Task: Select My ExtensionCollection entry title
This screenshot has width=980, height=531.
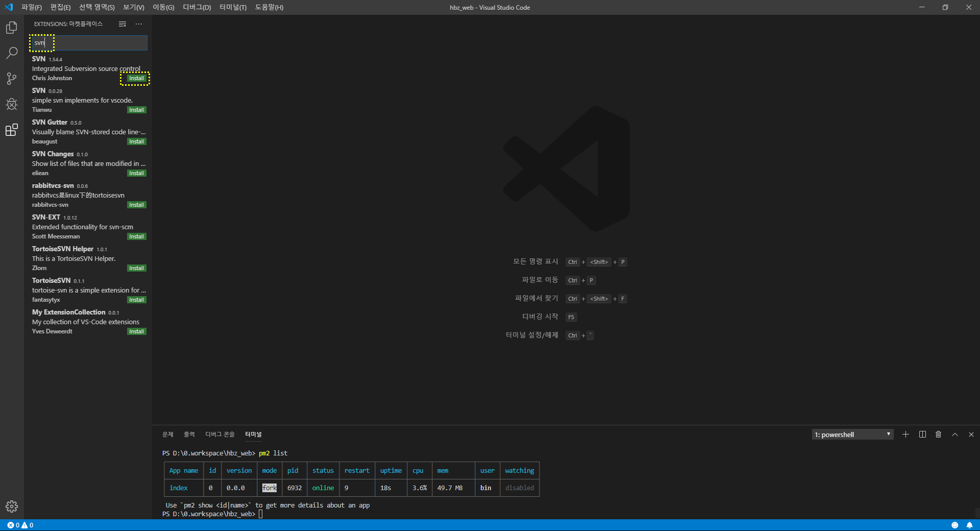Action: tap(68, 312)
